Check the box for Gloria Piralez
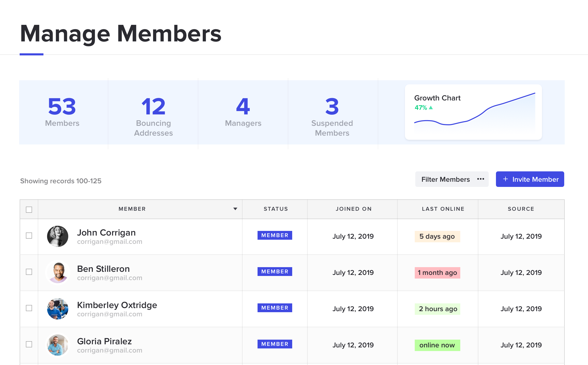The width and height of the screenshot is (588, 365). tap(29, 344)
